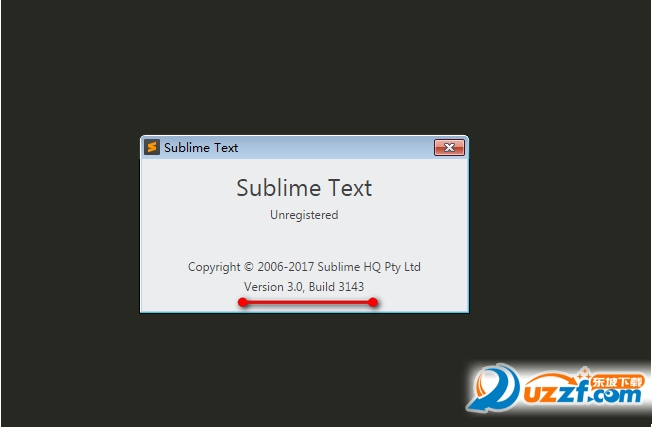652x427 pixels.
Task: Click the Copyright symbol text
Action: [248, 267]
